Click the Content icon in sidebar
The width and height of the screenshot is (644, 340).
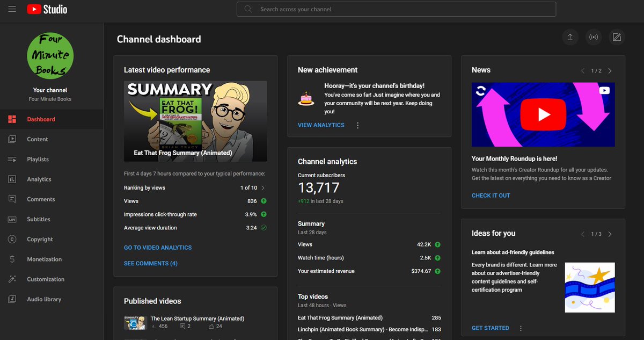12,139
